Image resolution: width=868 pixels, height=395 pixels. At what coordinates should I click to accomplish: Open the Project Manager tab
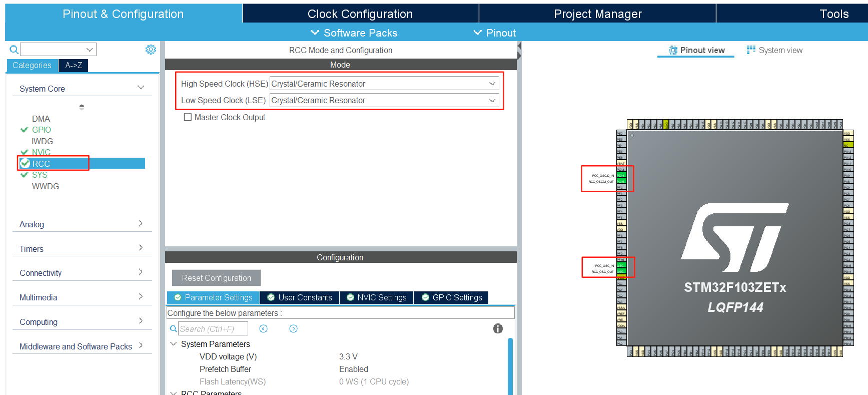(597, 14)
